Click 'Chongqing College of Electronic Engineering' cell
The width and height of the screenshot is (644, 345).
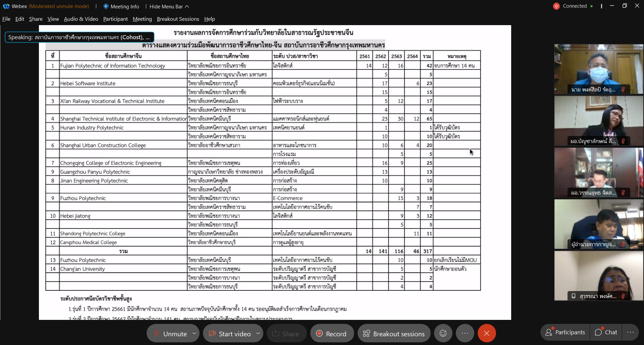[x=123, y=163]
